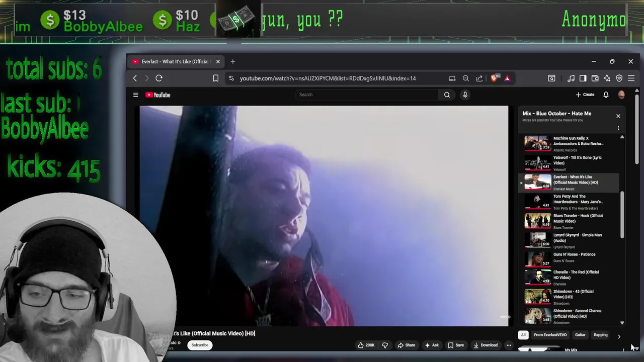Save video to a playlist
The image size is (644, 362).
(456, 345)
